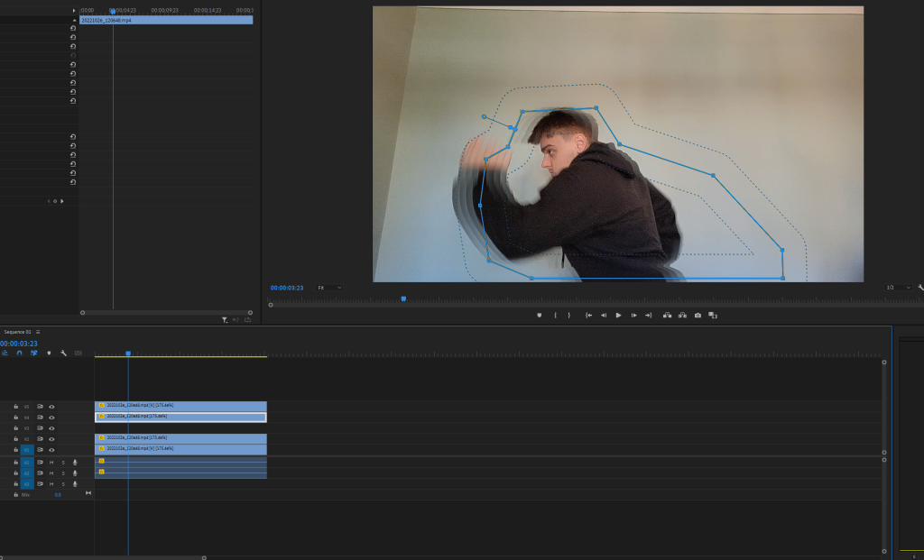The image size is (924, 560).
Task: Click the Program Monitor timecode 00:00:03:23
Action: (287, 288)
